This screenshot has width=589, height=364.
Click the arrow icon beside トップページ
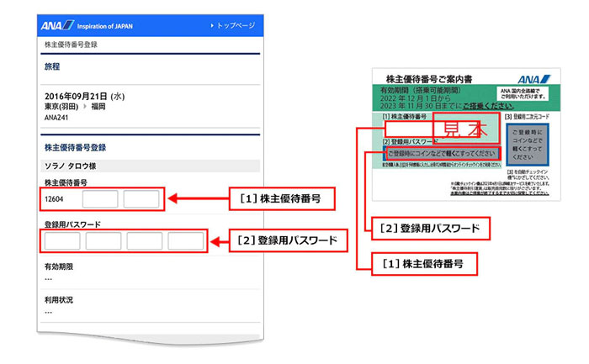tap(211, 26)
